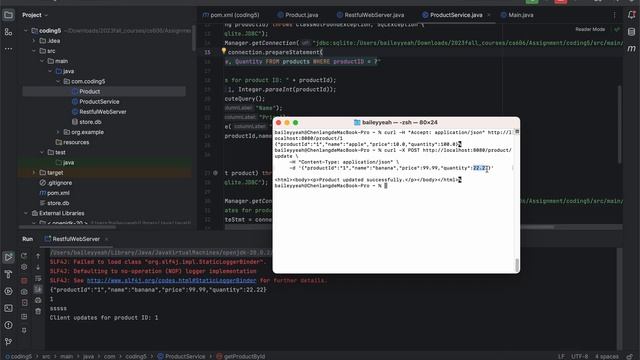Viewport: 640px width, 360px height.
Task: Switch to pom.xml (coding5) tab
Action: click(231, 15)
